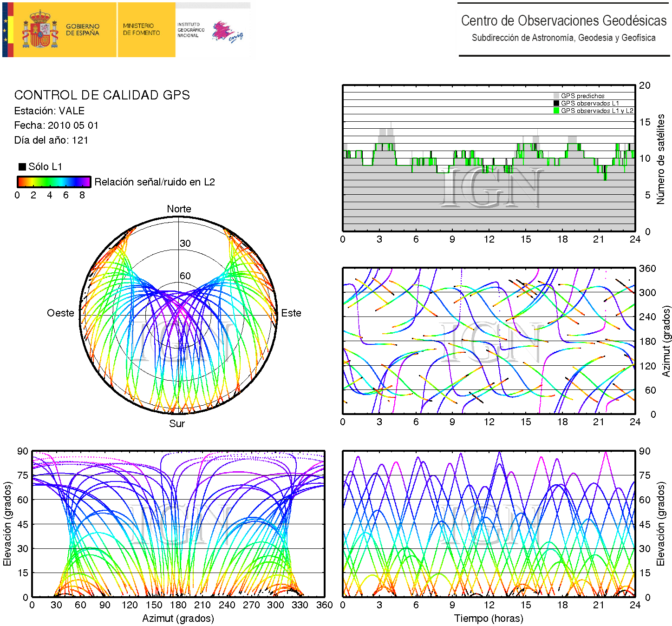The width and height of the screenshot is (672, 626).
Task: Click the Gobierno de España text
Action: click(x=83, y=30)
